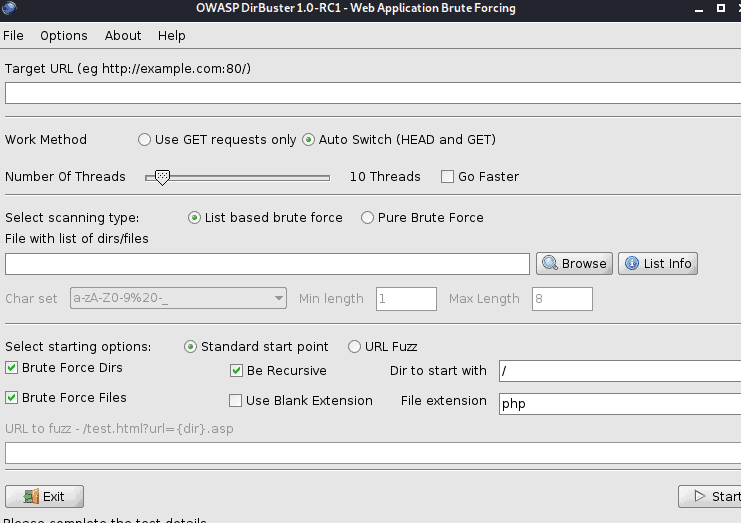Click the Number Of Threads slider thumb
The height and width of the screenshot is (523, 741).
pos(162,178)
